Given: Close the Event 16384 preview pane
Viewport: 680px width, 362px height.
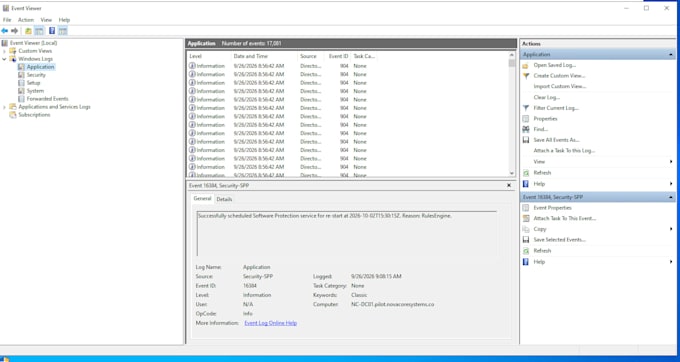Looking at the screenshot, I should [x=509, y=186].
